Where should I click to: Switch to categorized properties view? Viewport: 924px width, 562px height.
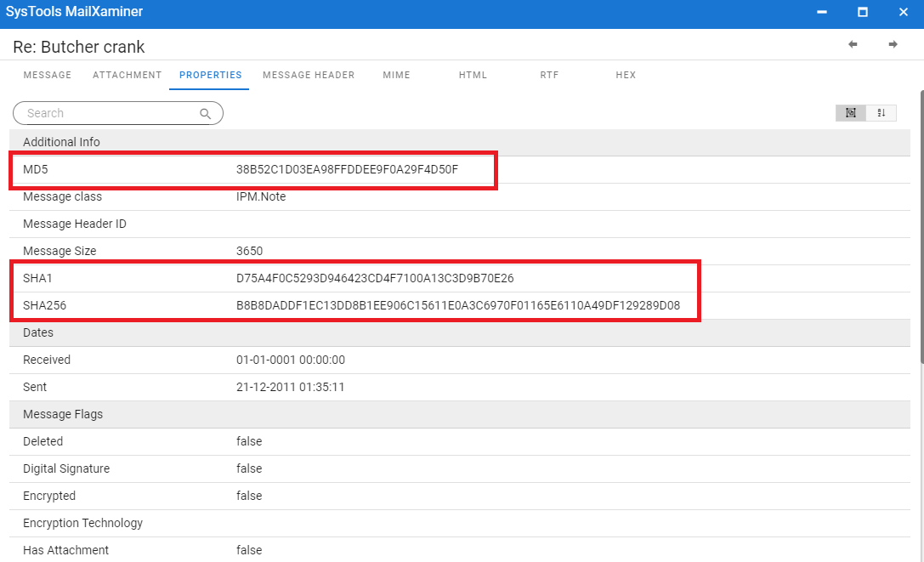coord(851,112)
